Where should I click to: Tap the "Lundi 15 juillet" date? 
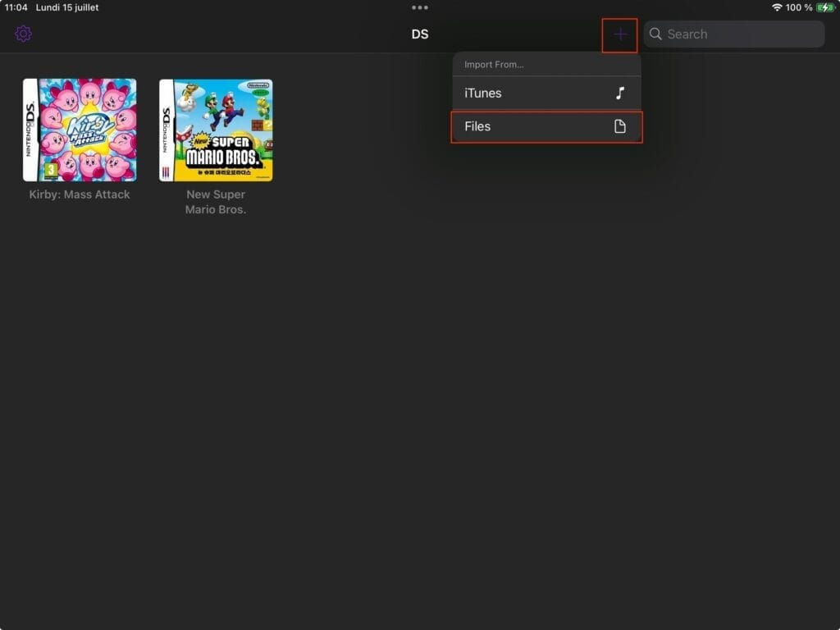(x=67, y=7)
